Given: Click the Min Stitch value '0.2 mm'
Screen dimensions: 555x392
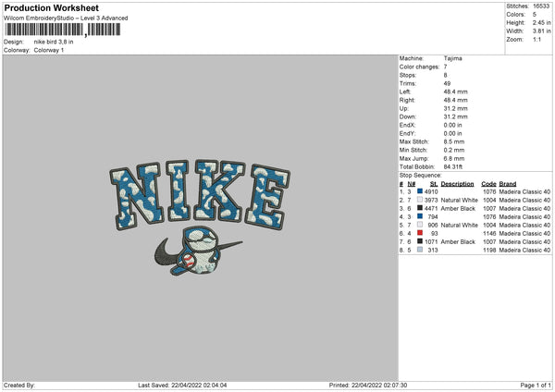Looking at the screenshot, I should [x=454, y=150].
